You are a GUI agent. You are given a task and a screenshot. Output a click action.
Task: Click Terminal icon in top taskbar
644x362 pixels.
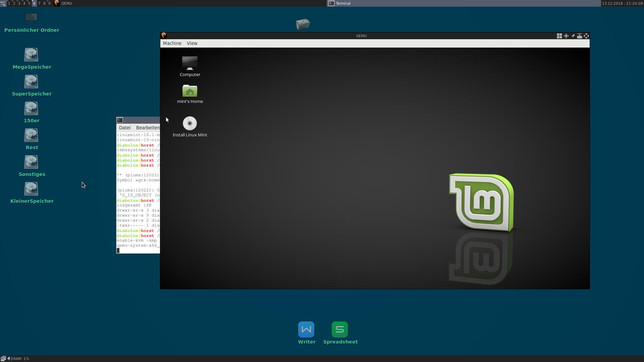tap(331, 3)
